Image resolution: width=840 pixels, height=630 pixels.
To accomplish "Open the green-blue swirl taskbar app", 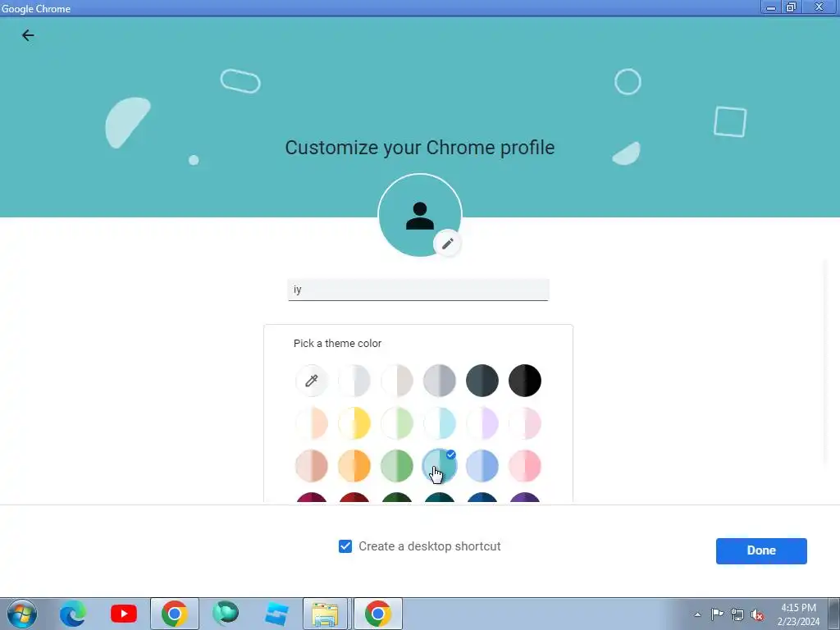I will coord(226,614).
